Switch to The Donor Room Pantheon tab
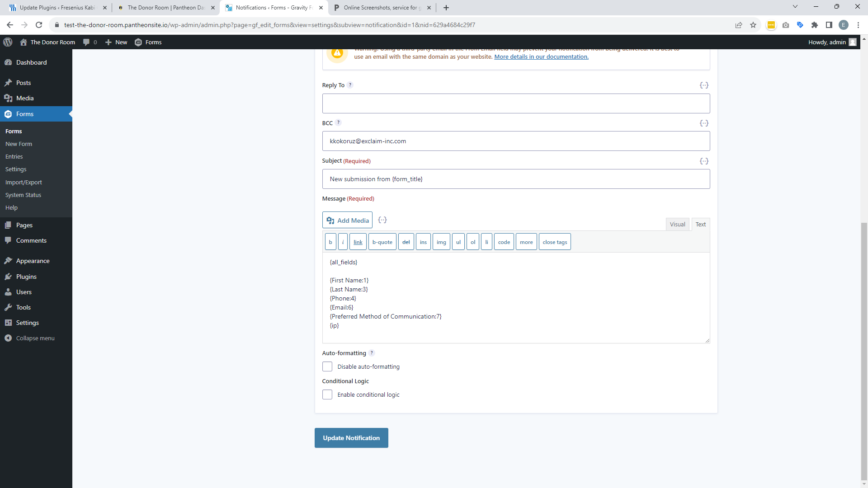The image size is (868, 488). pyautogui.click(x=165, y=8)
